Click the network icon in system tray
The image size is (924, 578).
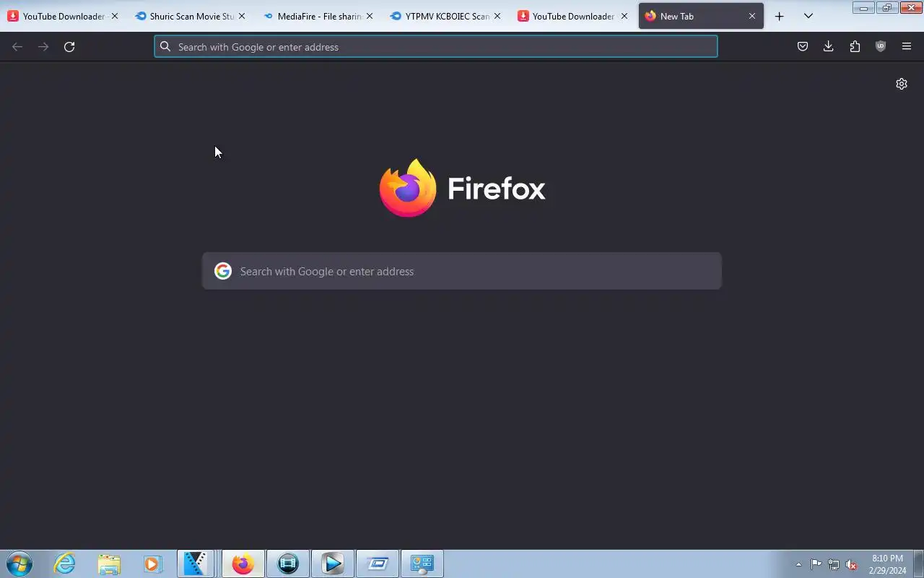(834, 564)
